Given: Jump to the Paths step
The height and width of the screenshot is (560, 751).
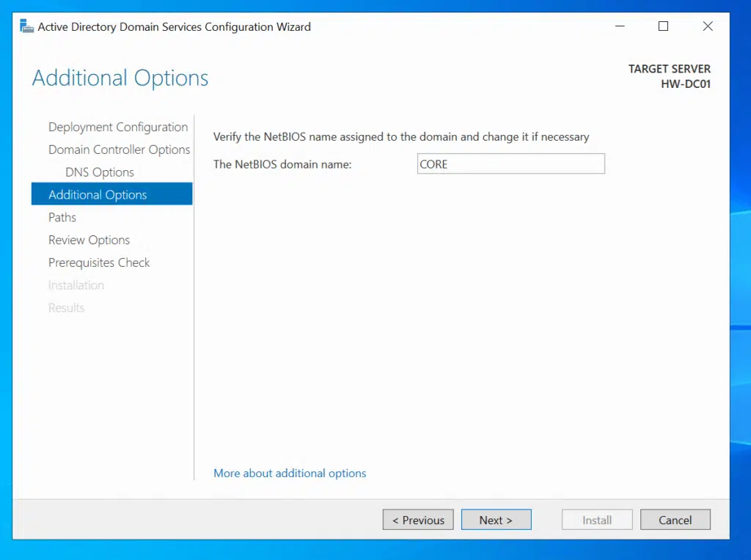Looking at the screenshot, I should (62, 218).
